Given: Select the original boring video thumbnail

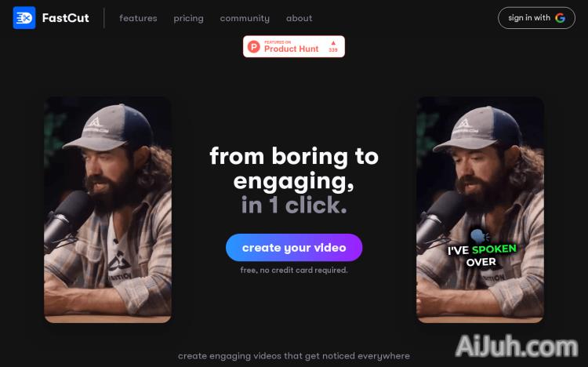Looking at the screenshot, I should point(108,209).
